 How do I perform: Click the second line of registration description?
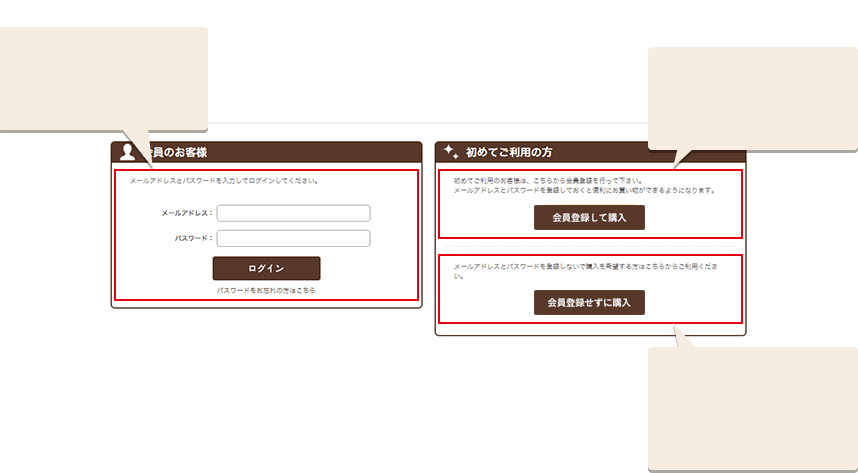tap(584, 190)
